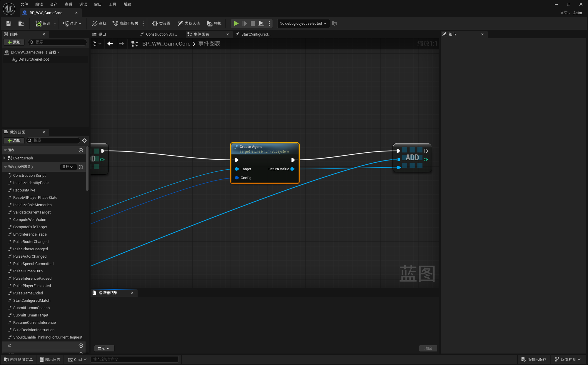Open 版本控制 revision control menu
Image resolution: width=588 pixels, height=365 pixels.
(x=568, y=360)
